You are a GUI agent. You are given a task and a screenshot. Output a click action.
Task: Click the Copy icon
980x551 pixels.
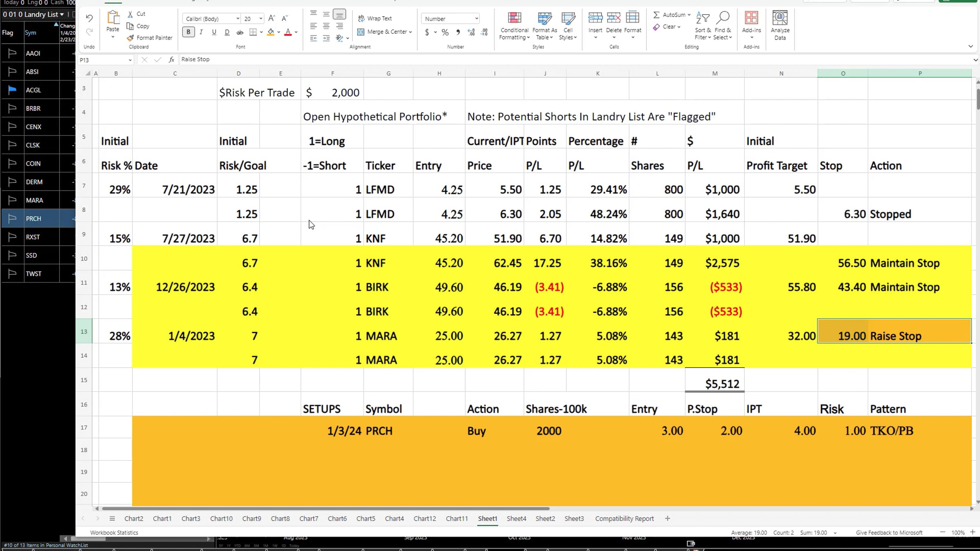[x=130, y=26]
